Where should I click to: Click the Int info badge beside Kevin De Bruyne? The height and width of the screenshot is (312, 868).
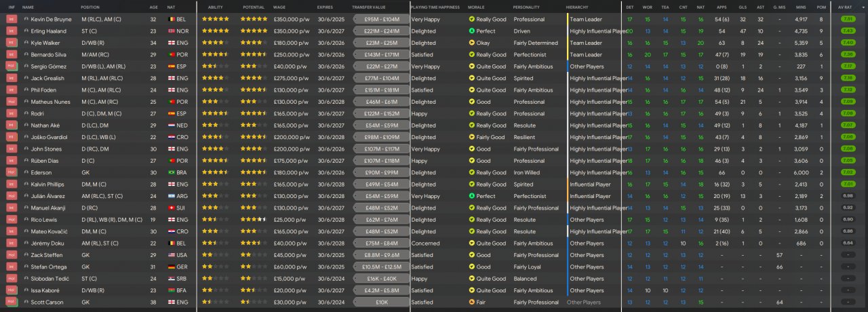(12, 19)
